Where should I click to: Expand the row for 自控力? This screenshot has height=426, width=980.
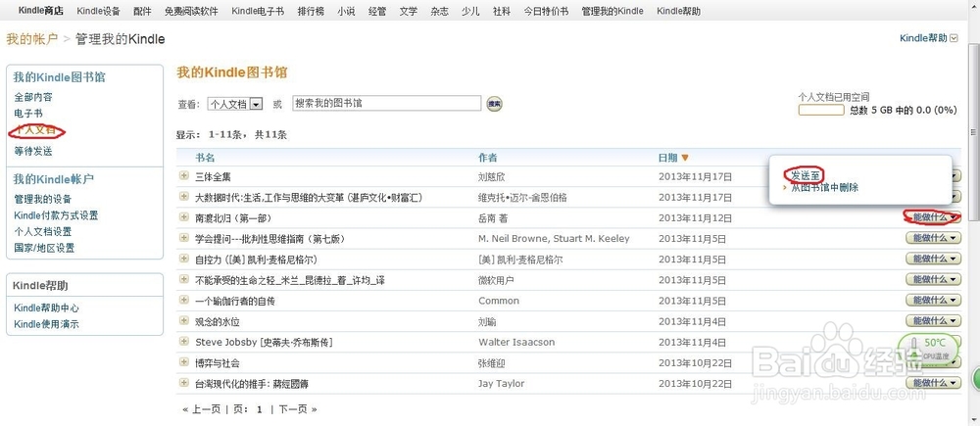point(184,259)
